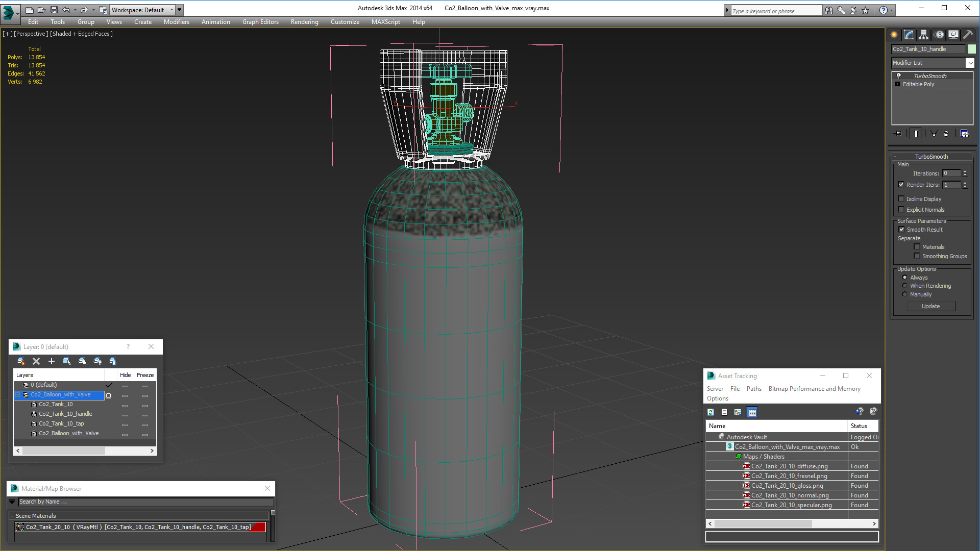Click Layer dialog horizontal scrollbar
Viewport: 980px width, 551px height.
pyautogui.click(x=64, y=451)
